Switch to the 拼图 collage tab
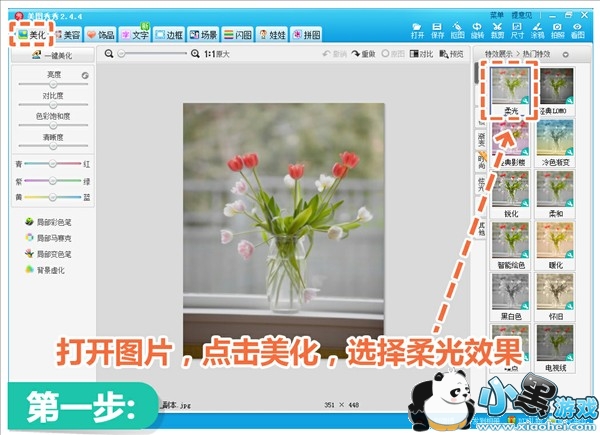Image resolution: width=600 pixels, height=435 pixels. (x=306, y=35)
